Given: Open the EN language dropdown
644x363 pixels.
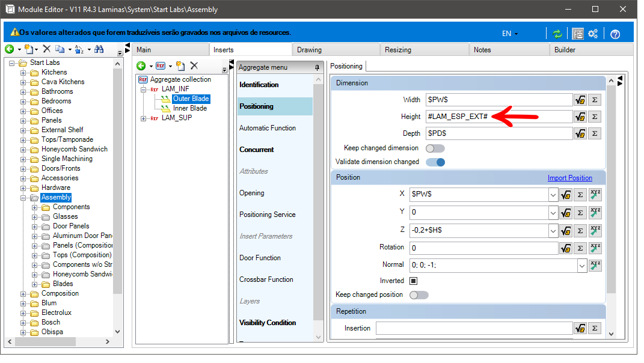Looking at the screenshot, I should [510, 34].
